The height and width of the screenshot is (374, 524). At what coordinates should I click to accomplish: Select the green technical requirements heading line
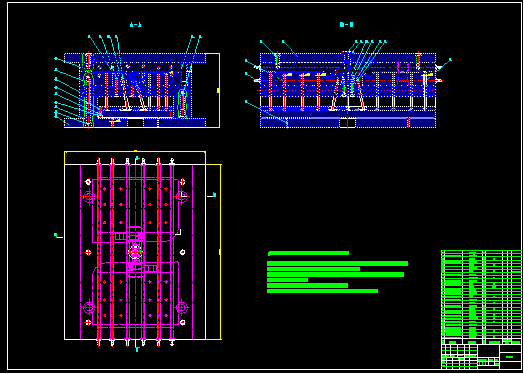[x=308, y=253]
